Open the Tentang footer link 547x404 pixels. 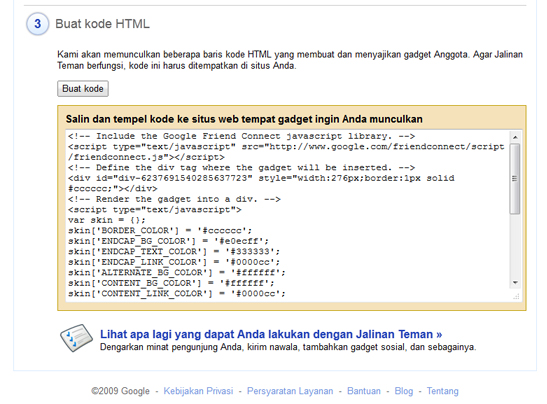point(442,391)
